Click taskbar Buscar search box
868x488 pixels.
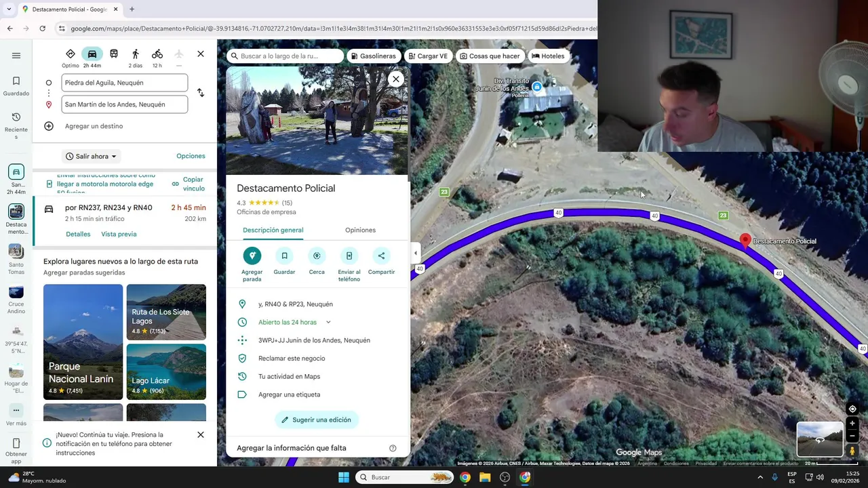(x=405, y=477)
